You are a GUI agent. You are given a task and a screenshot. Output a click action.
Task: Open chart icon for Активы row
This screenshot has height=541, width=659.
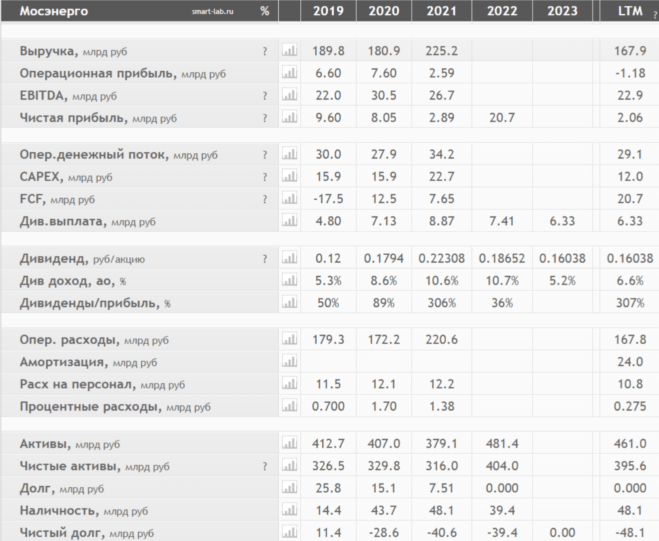[290, 443]
